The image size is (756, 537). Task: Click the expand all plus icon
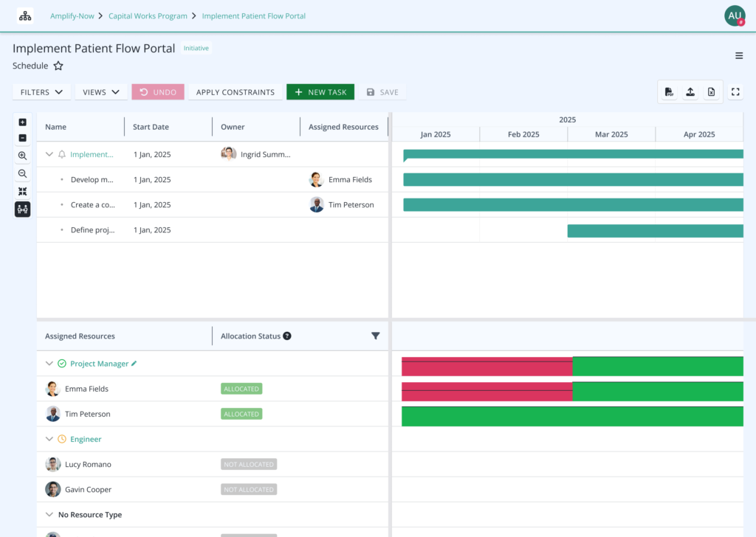22,122
